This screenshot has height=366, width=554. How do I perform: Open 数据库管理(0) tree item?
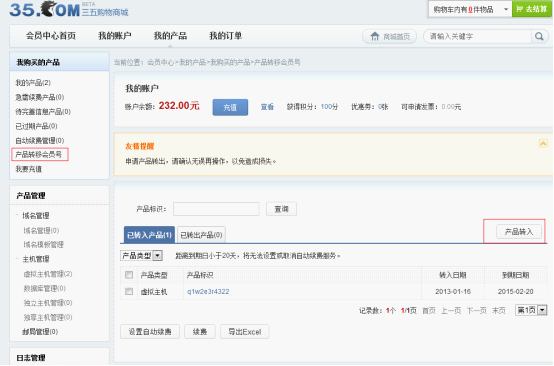pos(45,288)
